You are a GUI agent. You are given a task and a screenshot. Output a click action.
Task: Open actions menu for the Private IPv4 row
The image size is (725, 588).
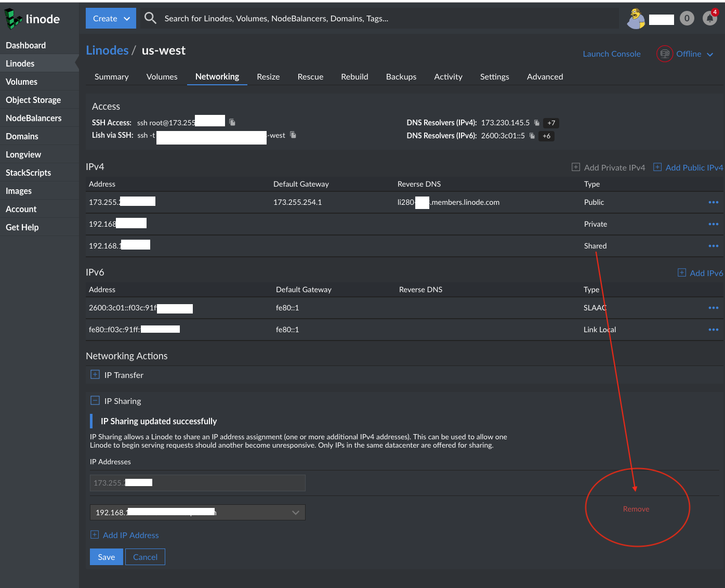[714, 224]
